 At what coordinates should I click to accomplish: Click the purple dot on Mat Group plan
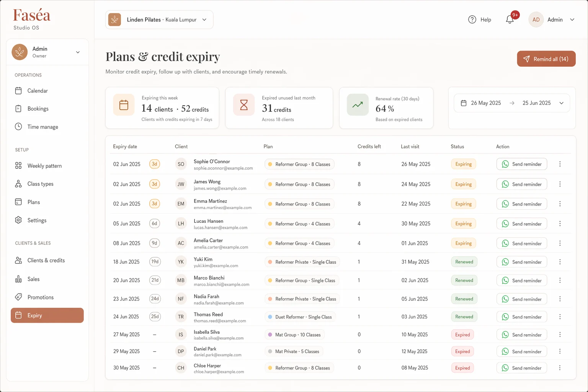click(270, 335)
